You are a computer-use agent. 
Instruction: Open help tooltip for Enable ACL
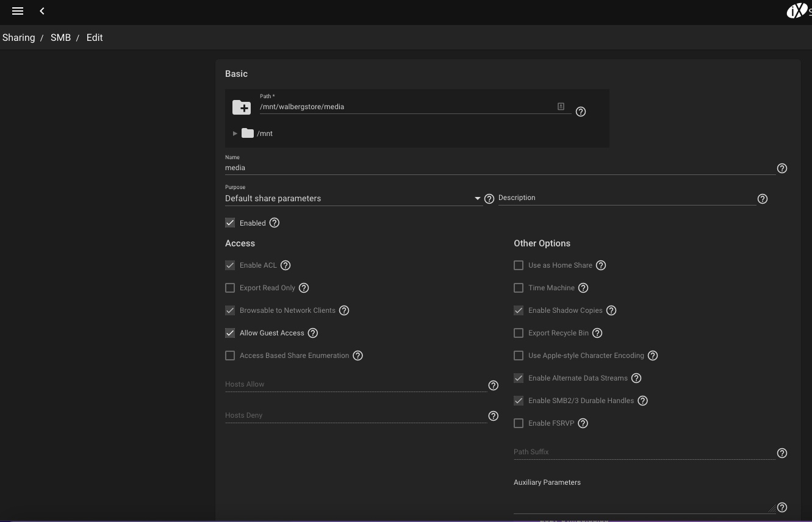tap(286, 265)
